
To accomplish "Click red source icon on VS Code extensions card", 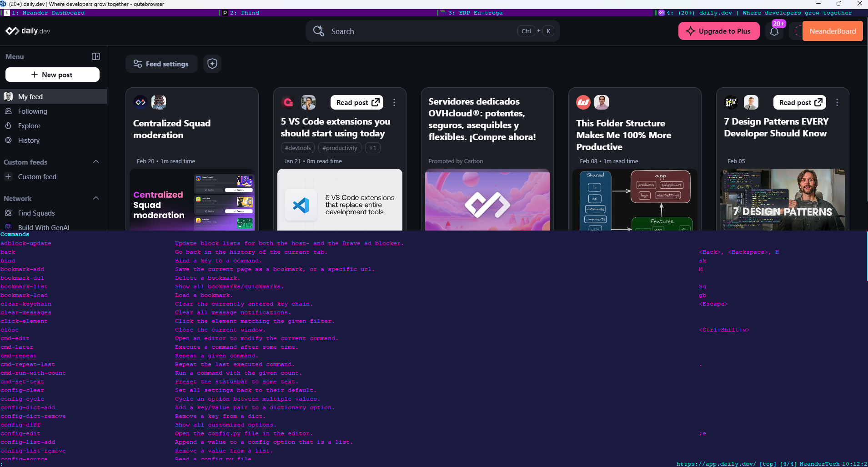I will click(288, 102).
